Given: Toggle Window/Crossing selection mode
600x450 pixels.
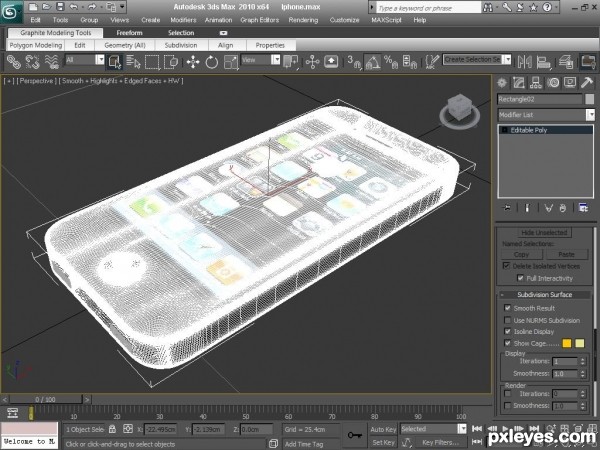Looking at the screenshot, I should click(x=171, y=61).
